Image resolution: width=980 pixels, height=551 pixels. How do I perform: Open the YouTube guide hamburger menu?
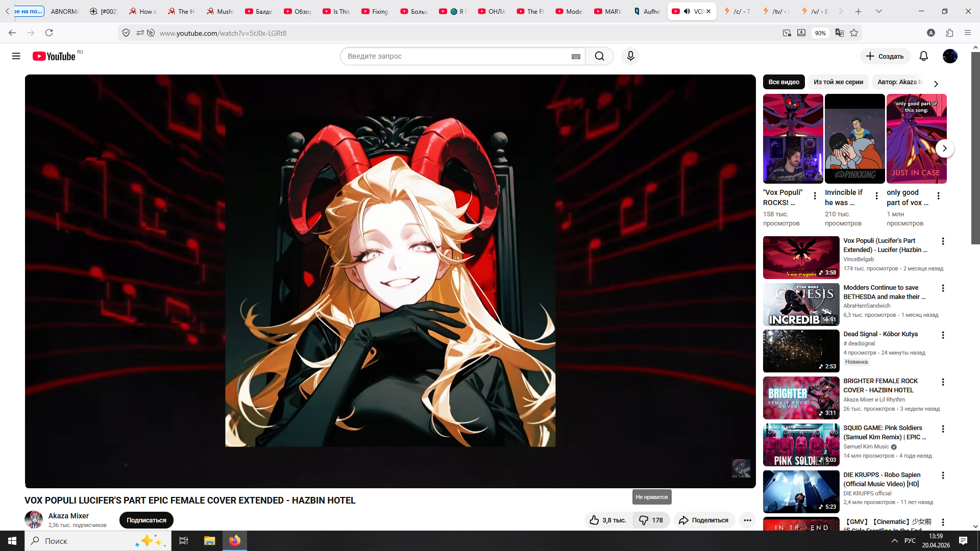(16, 56)
